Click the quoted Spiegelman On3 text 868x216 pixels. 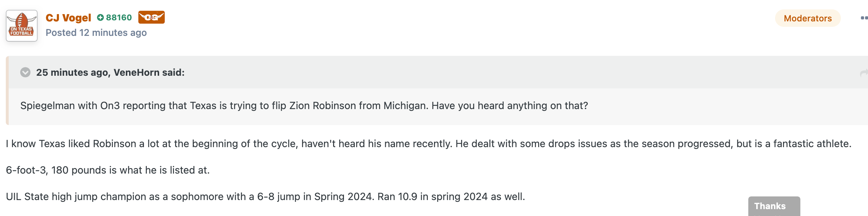(x=304, y=105)
